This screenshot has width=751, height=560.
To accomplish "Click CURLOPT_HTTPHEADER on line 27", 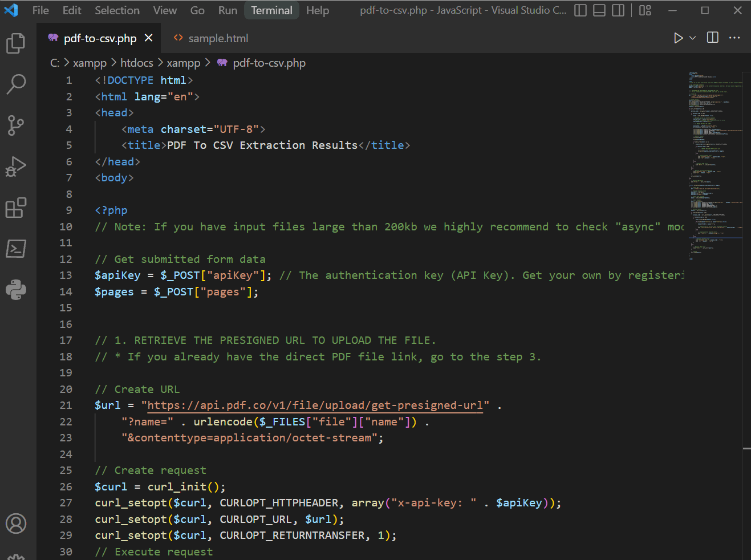I will (279, 503).
